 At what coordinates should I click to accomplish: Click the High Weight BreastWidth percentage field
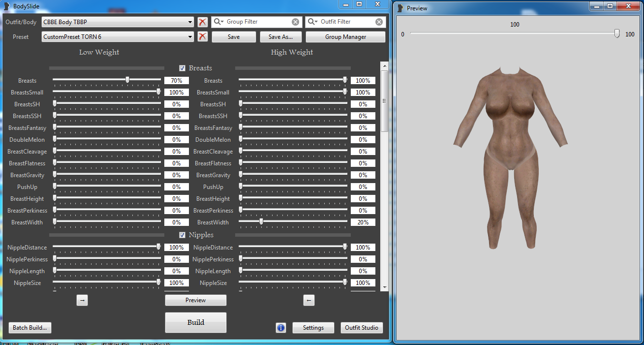coord(363,222)
